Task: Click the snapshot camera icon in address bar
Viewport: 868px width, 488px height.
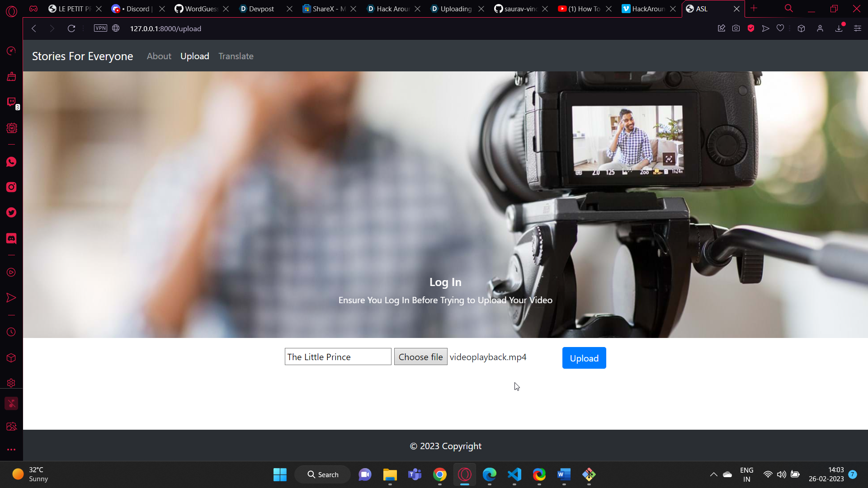Action: [x=736, y=28]
